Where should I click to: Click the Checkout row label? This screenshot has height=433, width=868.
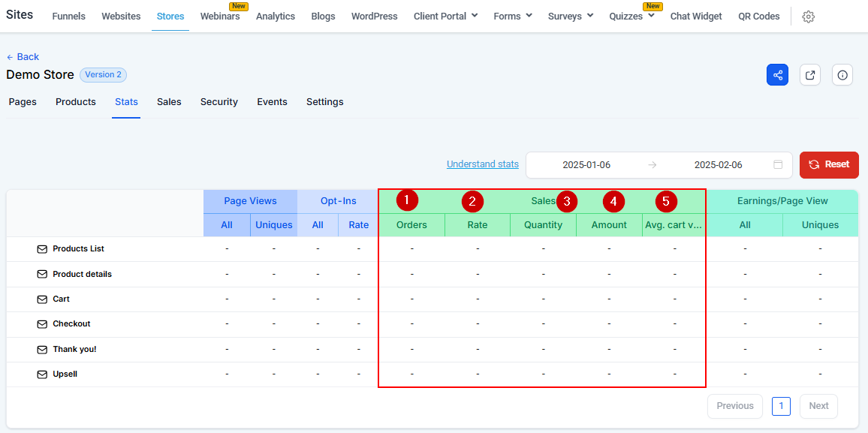coord(71,324)
